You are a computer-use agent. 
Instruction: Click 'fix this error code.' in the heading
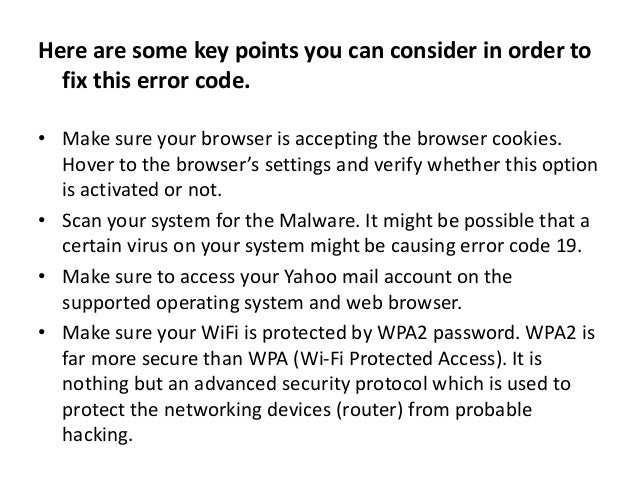(x=156, y=80)
